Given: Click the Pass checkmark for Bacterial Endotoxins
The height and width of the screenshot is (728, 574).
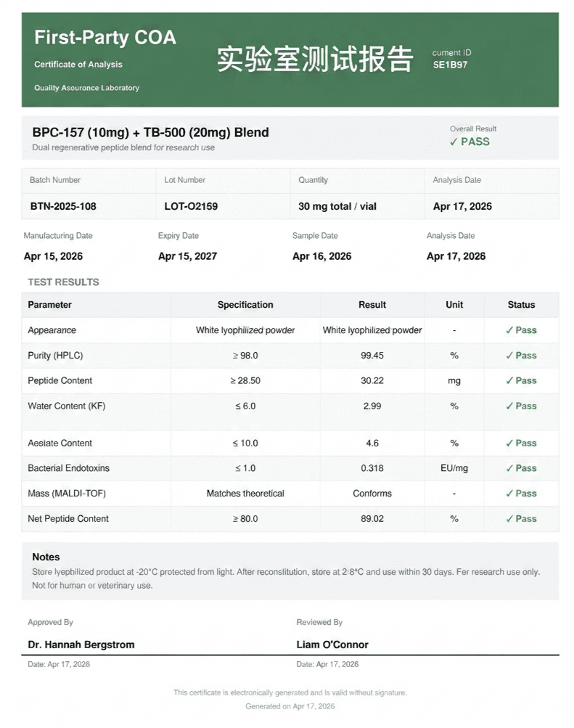Looking at the screenshot, I should 509,468.
